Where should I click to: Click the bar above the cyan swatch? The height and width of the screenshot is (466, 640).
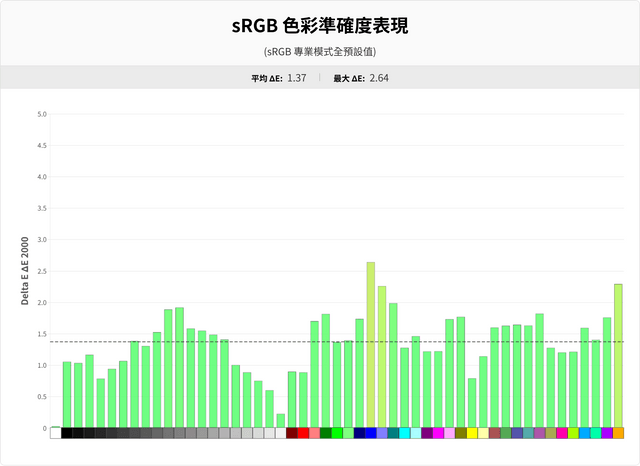pyautogui.click(x=404, y=388)
